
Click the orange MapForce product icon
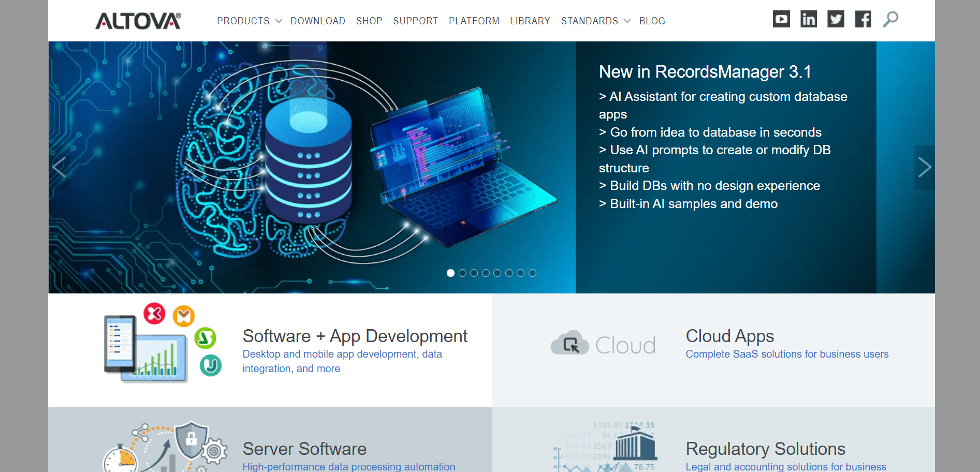click(x=184, y=316)
